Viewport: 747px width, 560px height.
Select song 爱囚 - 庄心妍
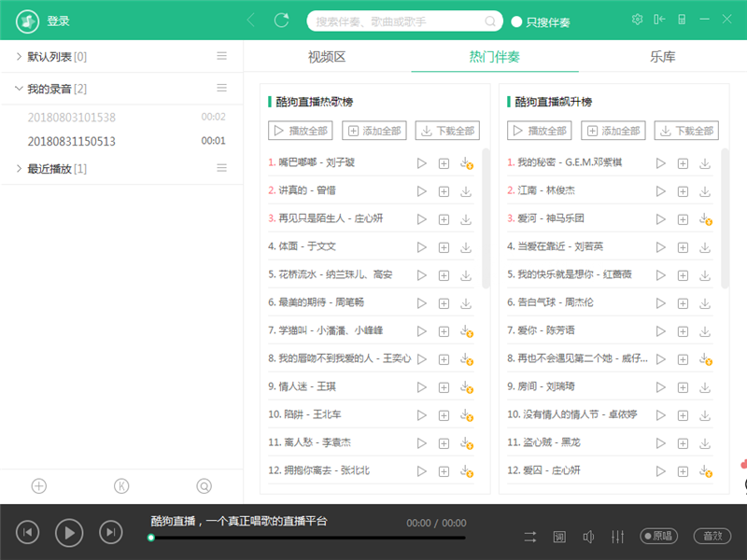click(543, 470)
